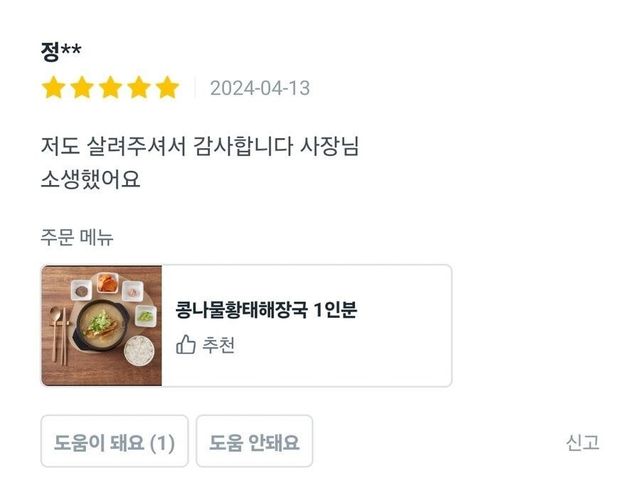This screenshot has height=498, width=640.
Task: Click the first yellow rating star
Action: coord(53,88)
